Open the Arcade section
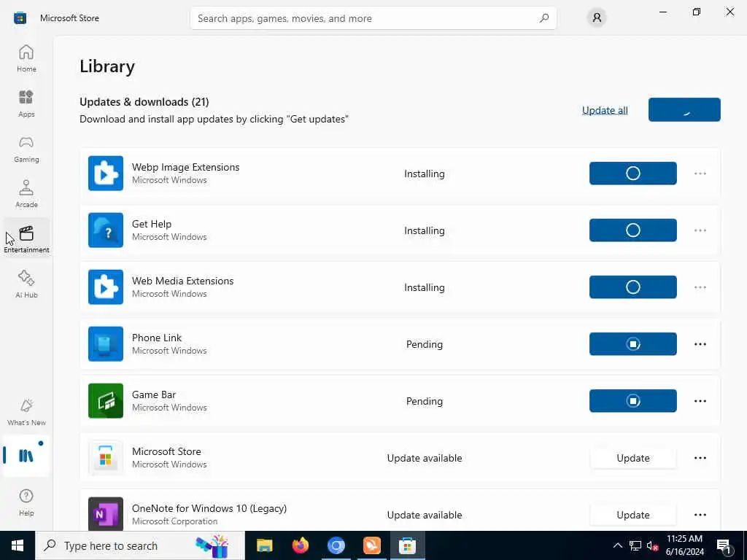747x560 pixels. (26, 194)
